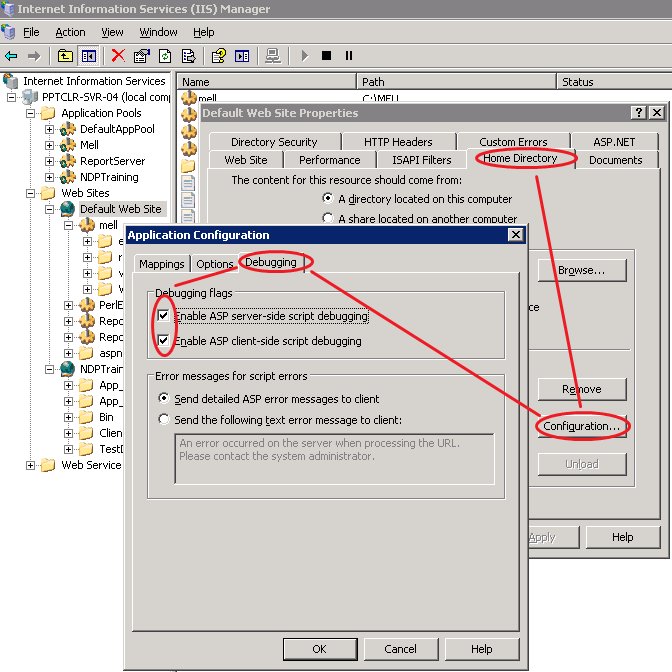Click the Back arrow toolbar icon
Screen dimensions: 672x672
click(x=12, y=56)
